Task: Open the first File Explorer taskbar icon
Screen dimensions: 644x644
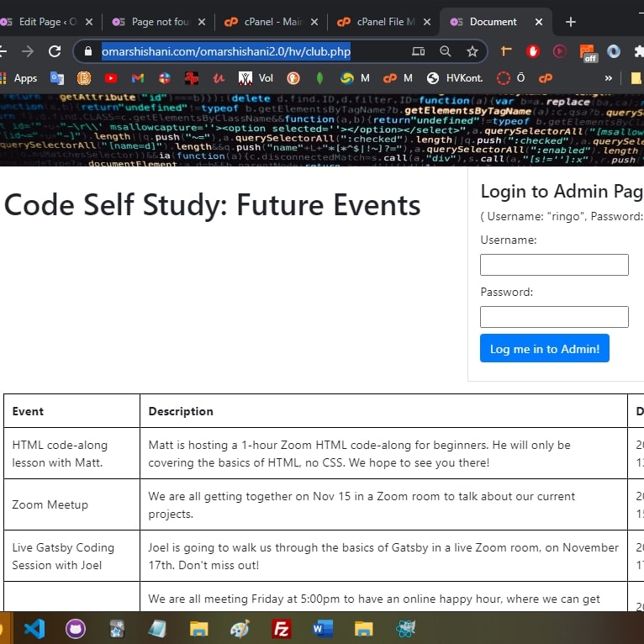Action: [198, 628]
